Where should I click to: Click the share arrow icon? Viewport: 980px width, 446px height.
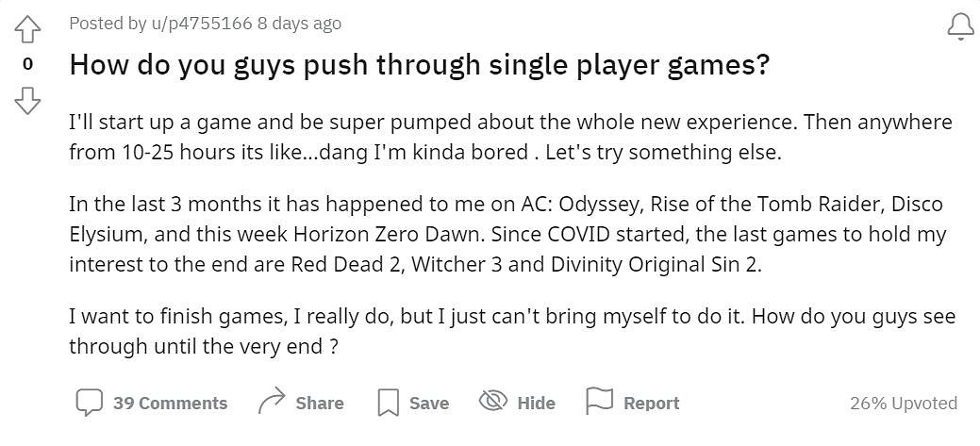point(271,403)
